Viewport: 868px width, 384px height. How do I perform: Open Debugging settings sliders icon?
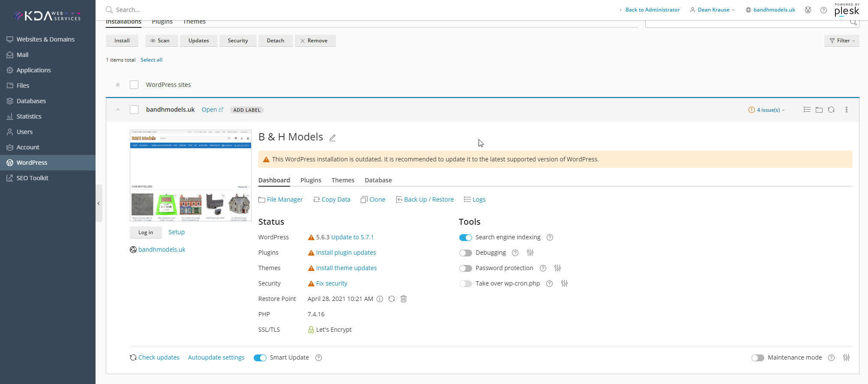pos(530,253)
